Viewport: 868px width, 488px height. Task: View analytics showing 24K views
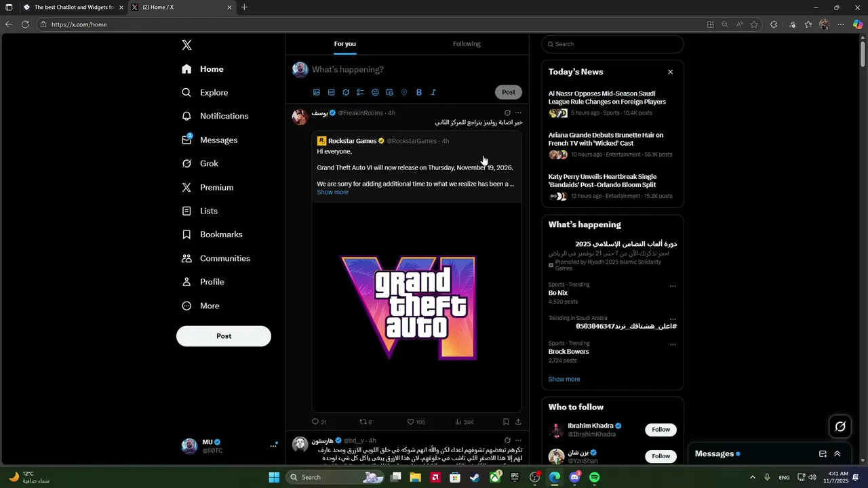tap(465, 422)
